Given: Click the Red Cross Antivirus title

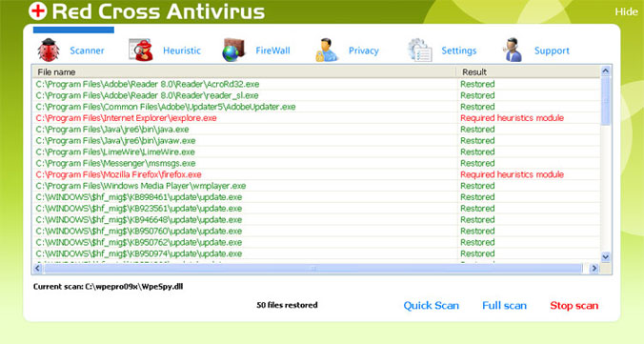Looking at the screenshot, I should click(158, 11).
